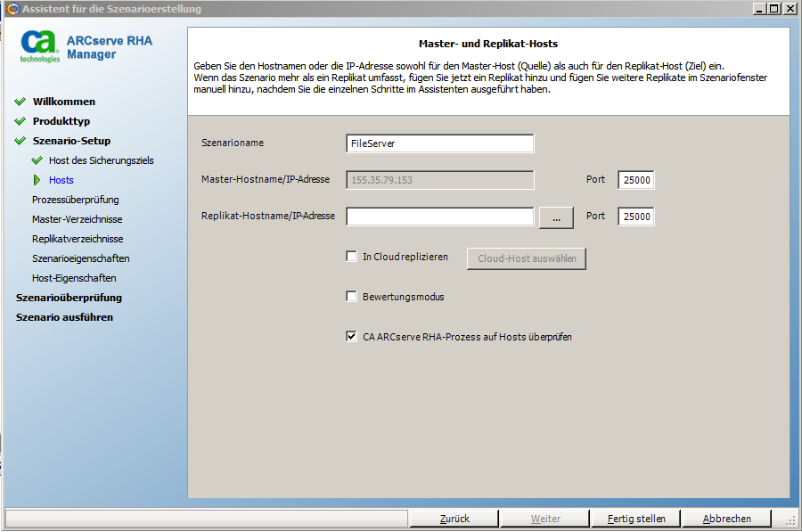The image size is (802, 532).
Task: Click the checkmark beside Host des Sicherungsziels
Action: pyautogui.click(x=37, y=160)
